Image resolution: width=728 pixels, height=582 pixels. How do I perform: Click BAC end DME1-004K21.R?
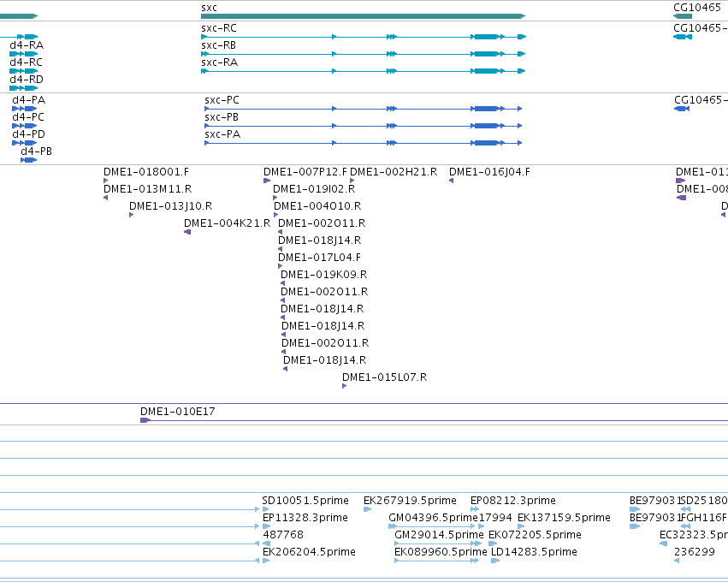227,223
